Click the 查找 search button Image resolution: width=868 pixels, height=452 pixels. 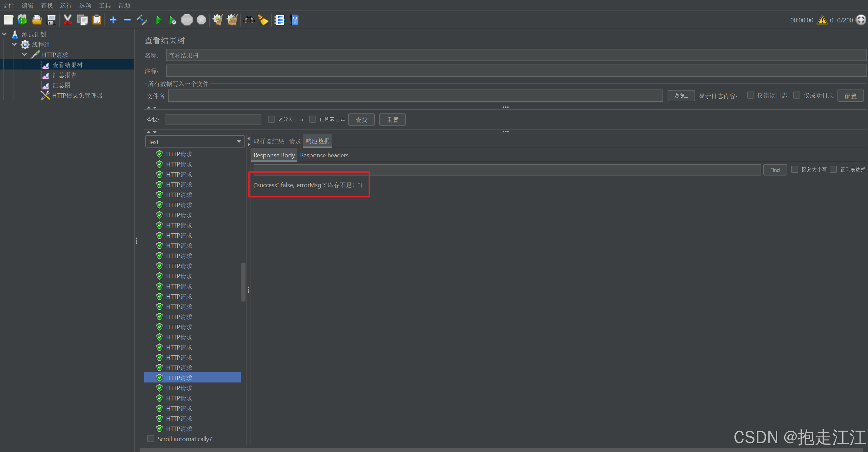(361, 119)
